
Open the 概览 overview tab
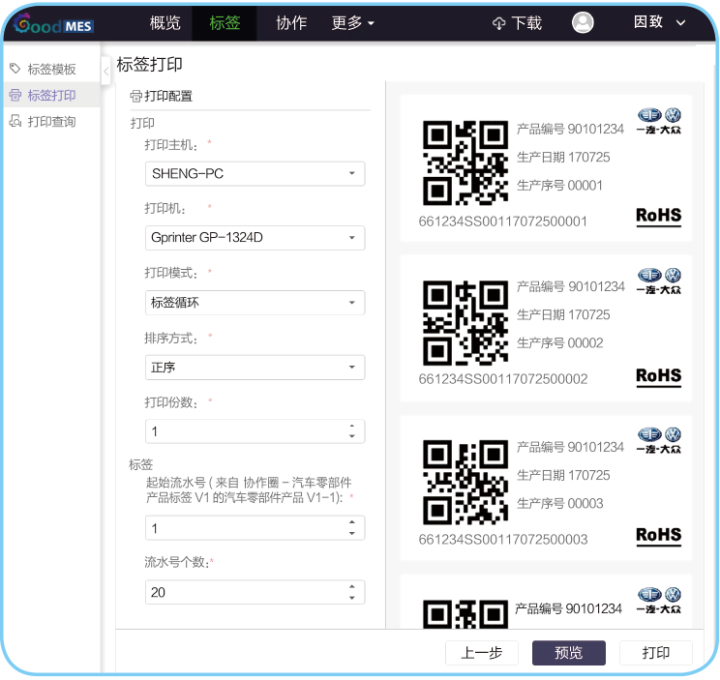coord(165,22)
